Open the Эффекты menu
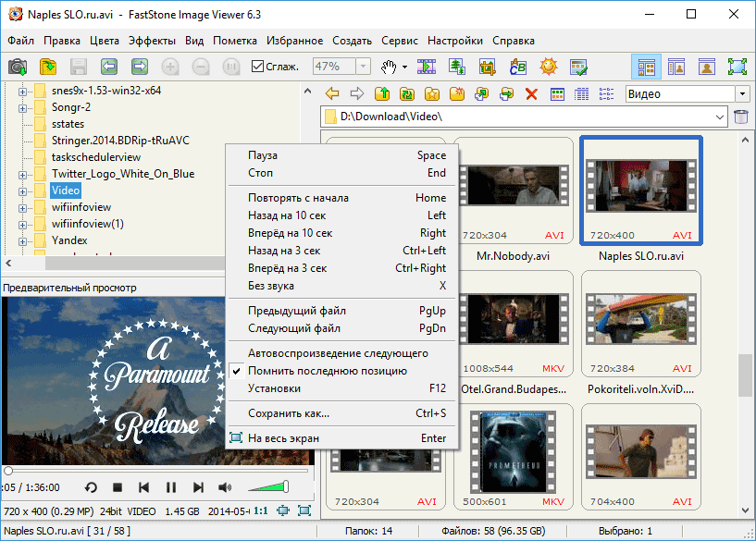The width and height of the screenshot is (756, 541). coord(152,41)
